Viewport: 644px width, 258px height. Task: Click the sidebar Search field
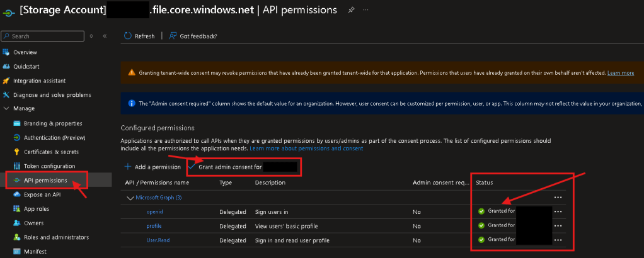[44, 36]
